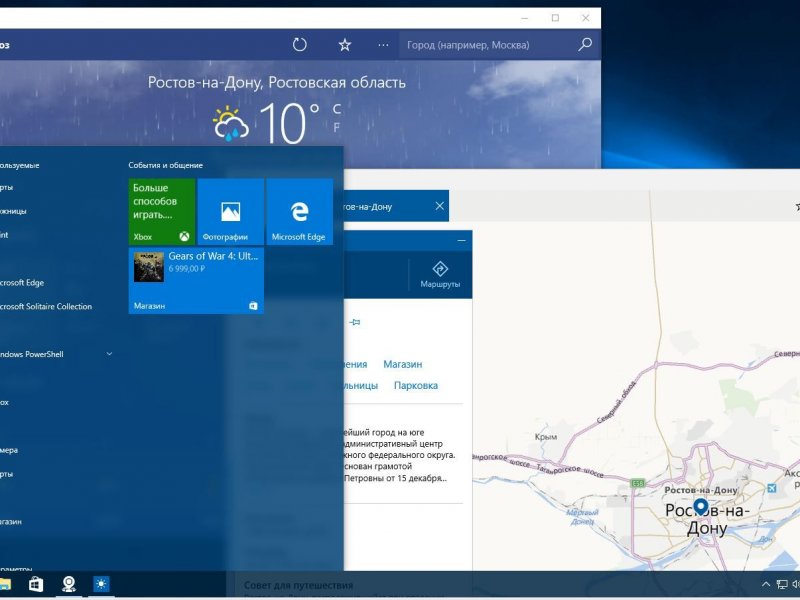Viewport: 800px width, 600px height.
Task: Select Windows PowerShell in the app list
Action: pos(31,354)
